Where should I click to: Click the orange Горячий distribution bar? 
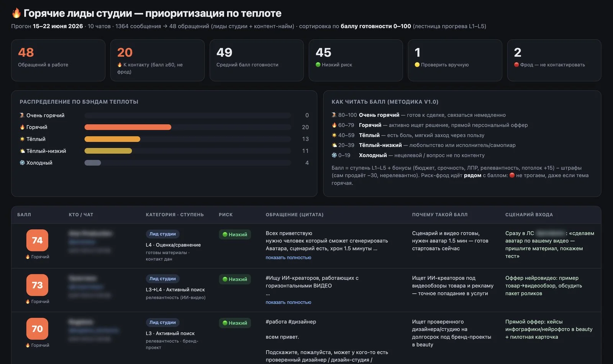[128, 127]
